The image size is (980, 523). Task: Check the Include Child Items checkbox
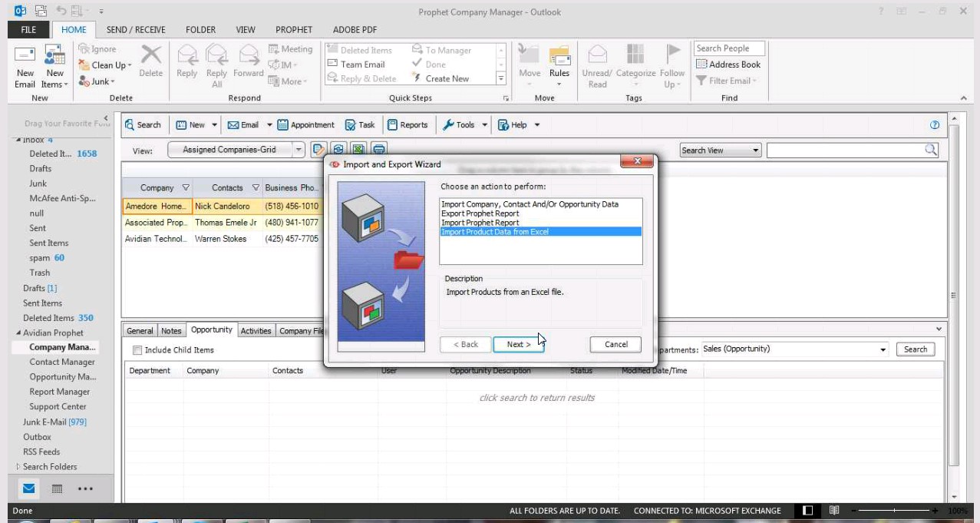click(x=137, y=350)
